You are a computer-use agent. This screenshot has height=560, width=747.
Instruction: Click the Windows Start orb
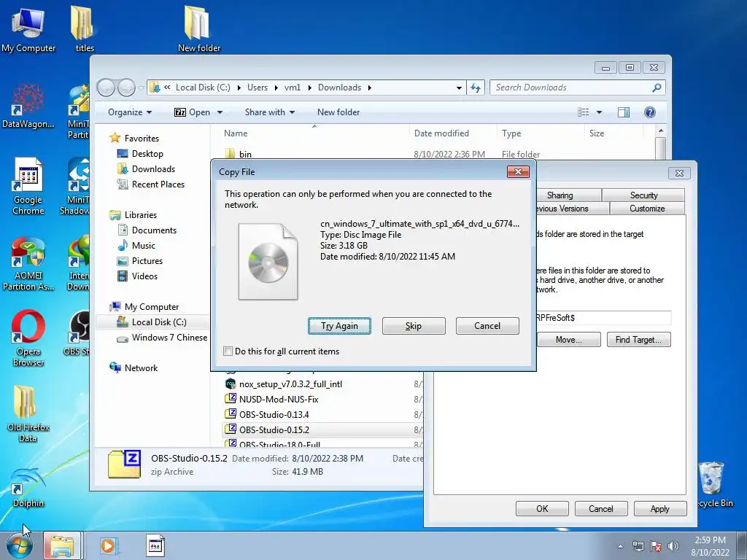[20, 545]
